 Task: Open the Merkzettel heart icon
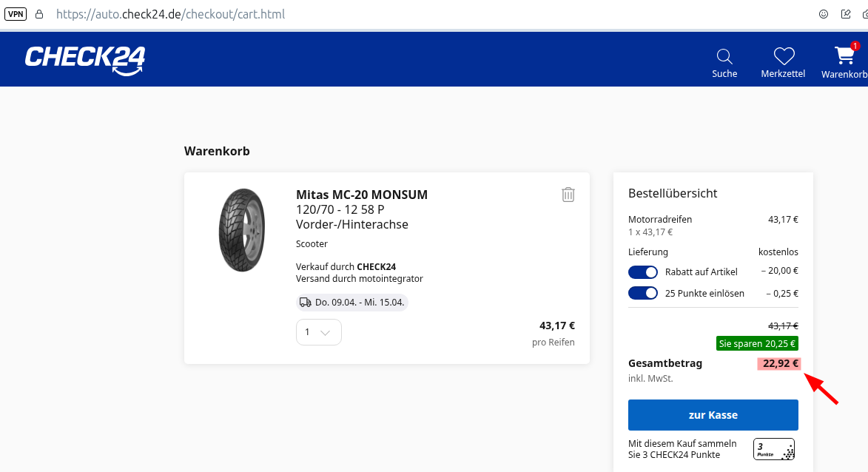point(784,57)
